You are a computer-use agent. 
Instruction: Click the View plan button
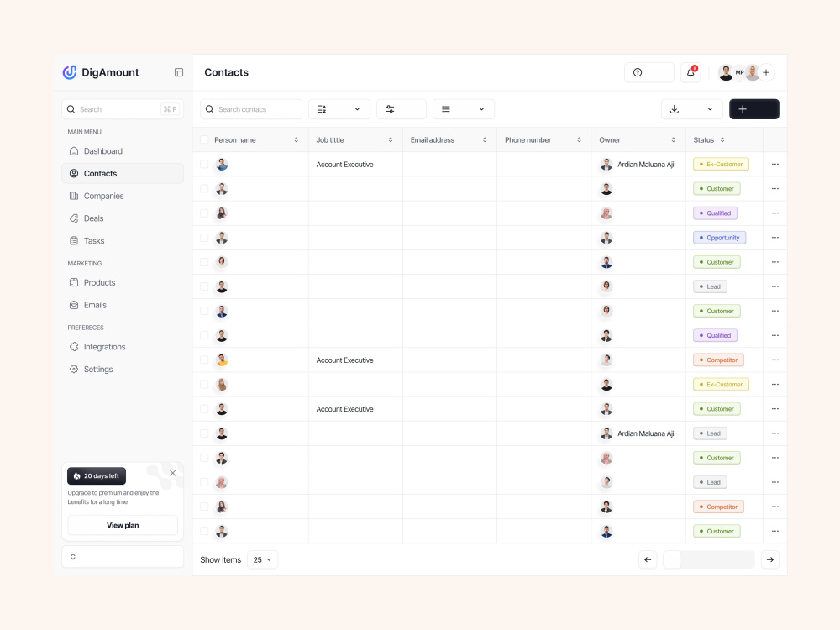click(x=123, y=526)
